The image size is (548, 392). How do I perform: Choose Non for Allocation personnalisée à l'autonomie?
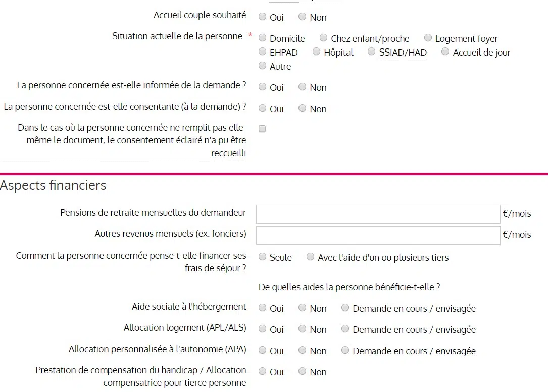(x=303, y=350)
